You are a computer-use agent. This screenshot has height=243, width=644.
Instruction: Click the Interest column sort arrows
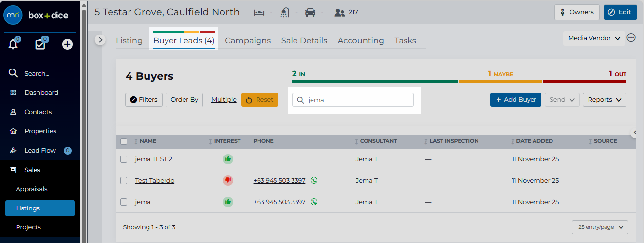[x=210, y=141]
